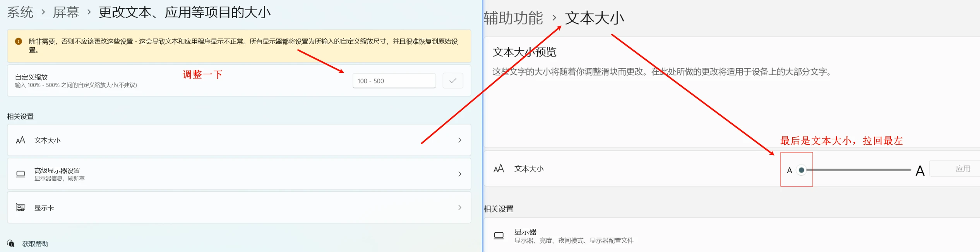This screenshot has width=980, height=252.
Task: Click the small A at slider start
Action: (x=790, y=170)
